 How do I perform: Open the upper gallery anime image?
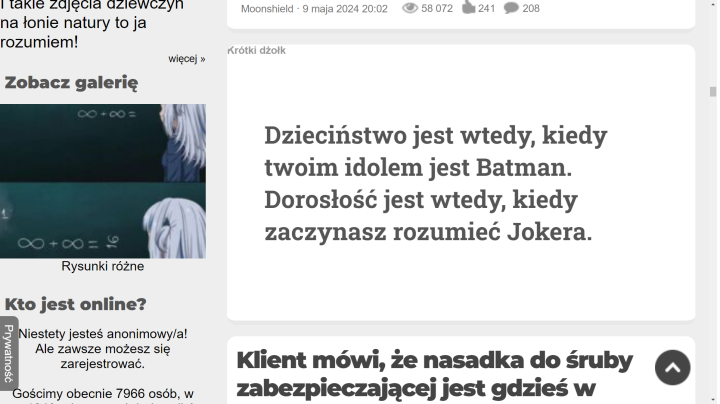103,142
